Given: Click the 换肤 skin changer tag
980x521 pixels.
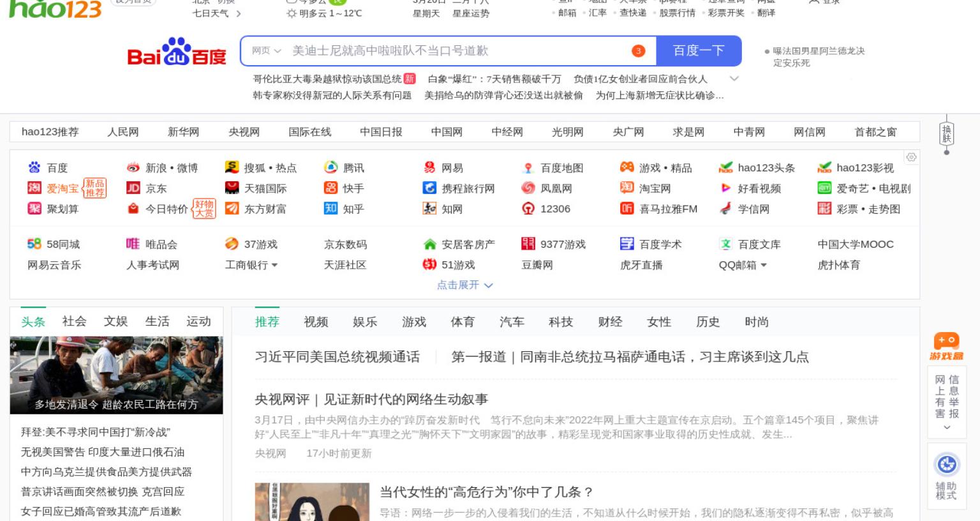Looking at the screenshot, I should pyautogui.click(x=946, y=134).
